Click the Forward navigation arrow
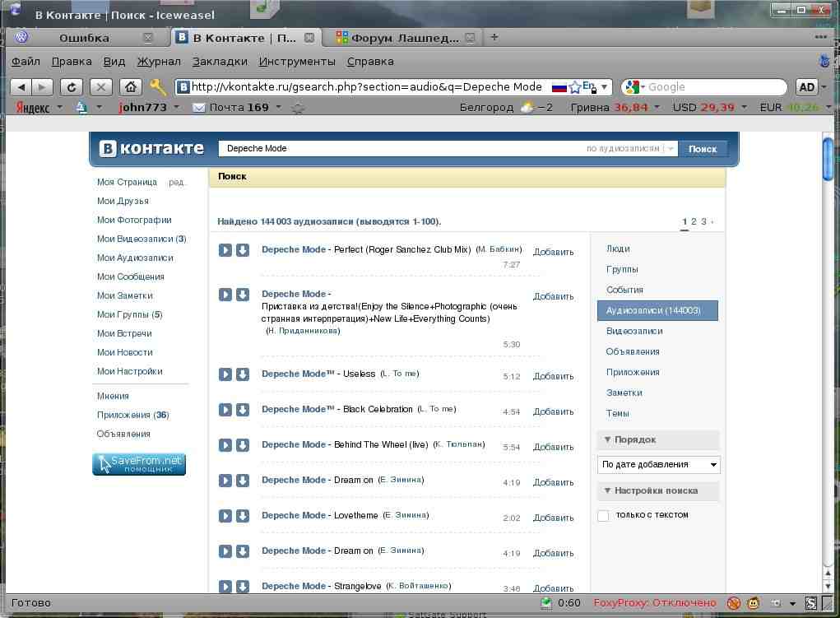 pos(42,87)
